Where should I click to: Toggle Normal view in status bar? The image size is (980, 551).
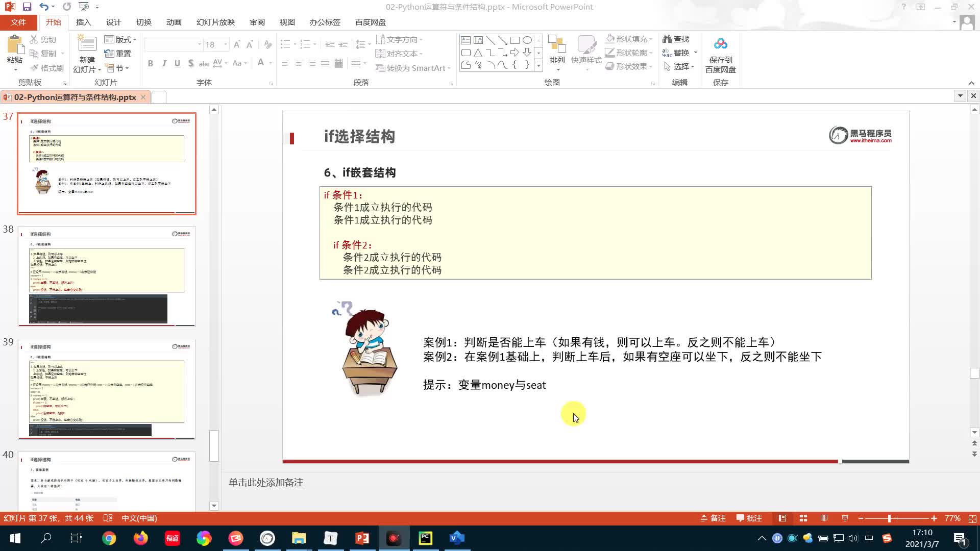(x=782, y=518)
